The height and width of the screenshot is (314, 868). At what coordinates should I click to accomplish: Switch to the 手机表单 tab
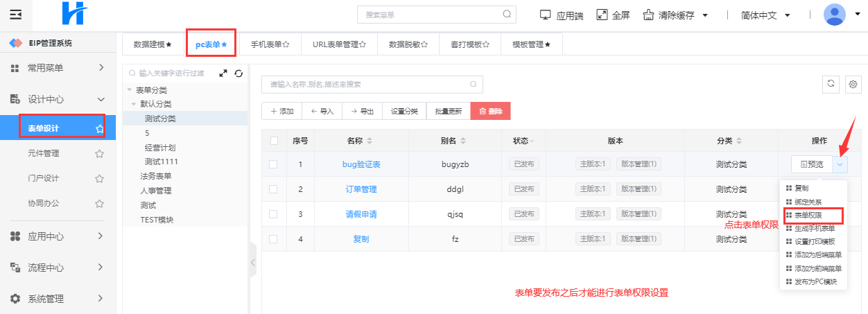tap(270, 44)
